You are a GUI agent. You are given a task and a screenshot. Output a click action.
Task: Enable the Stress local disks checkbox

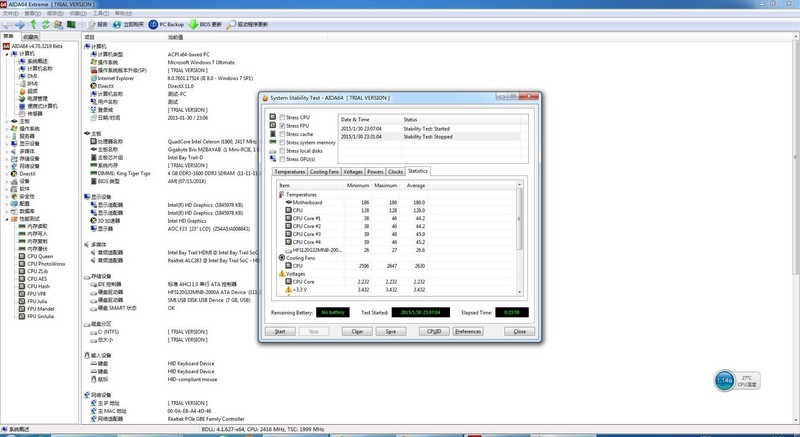[282, 151]
